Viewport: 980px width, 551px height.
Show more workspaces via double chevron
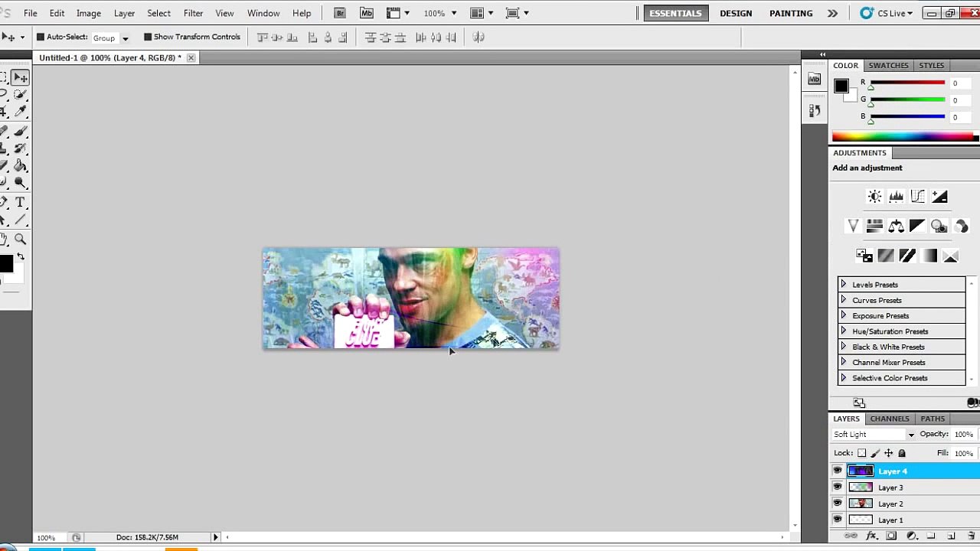click(832, 13)
